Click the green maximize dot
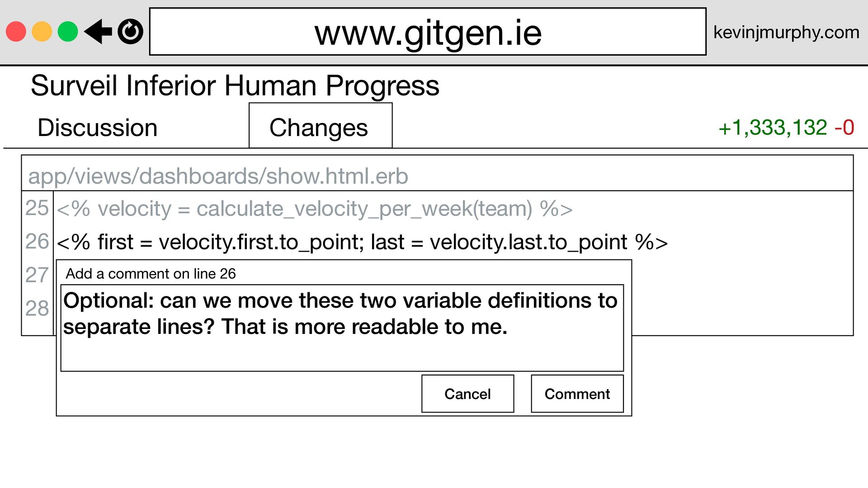 [x=68, y=32]
